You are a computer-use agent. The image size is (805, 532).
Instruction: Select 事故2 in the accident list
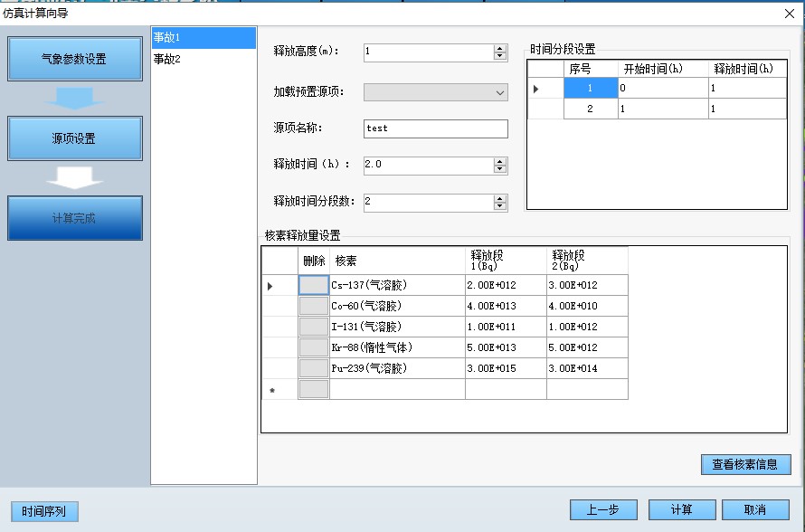click(x=204, y=59)
